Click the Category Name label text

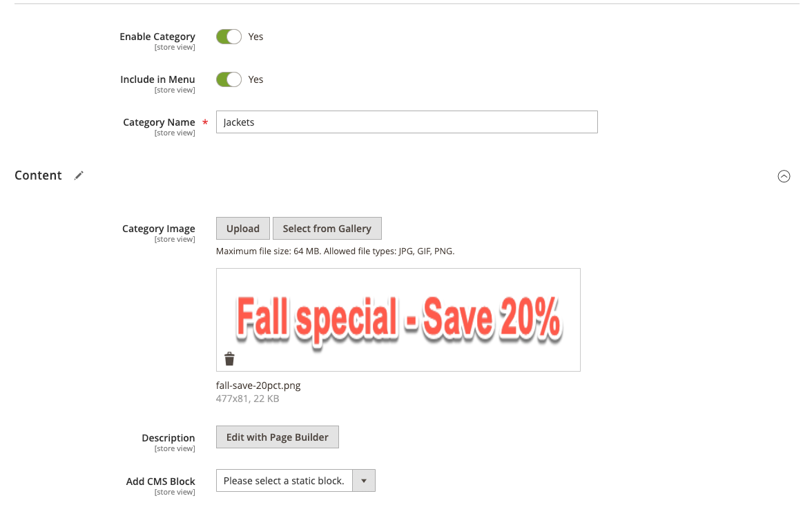pyautogui.click(x=159, y=122)
